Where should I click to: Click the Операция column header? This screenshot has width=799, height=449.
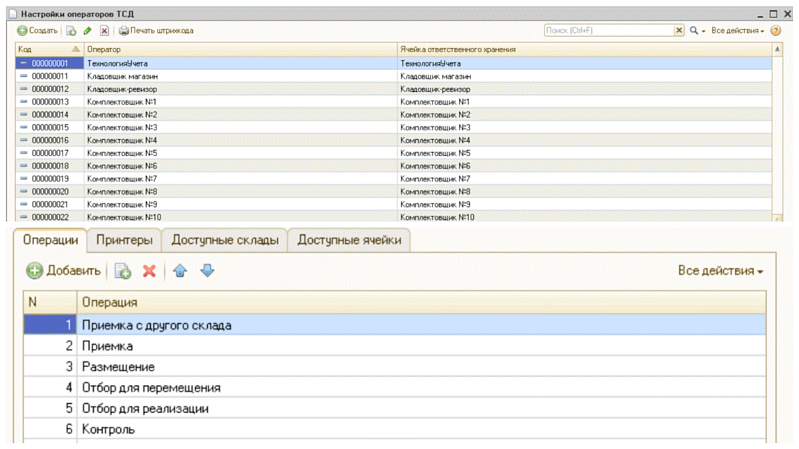pyautogui.click(x=421, y=302)
